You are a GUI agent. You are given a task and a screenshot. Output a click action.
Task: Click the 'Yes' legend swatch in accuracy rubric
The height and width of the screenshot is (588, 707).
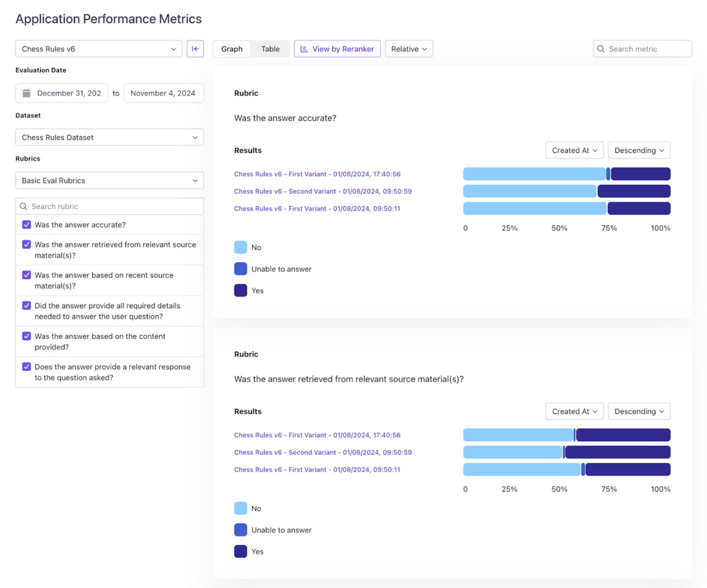[x=240, y=290]
